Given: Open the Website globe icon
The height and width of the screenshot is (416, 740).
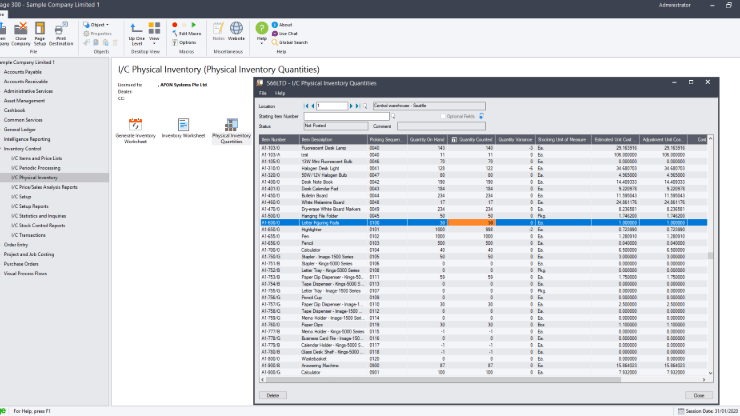Looking at the screenshot, I should (x=236, y=31).
